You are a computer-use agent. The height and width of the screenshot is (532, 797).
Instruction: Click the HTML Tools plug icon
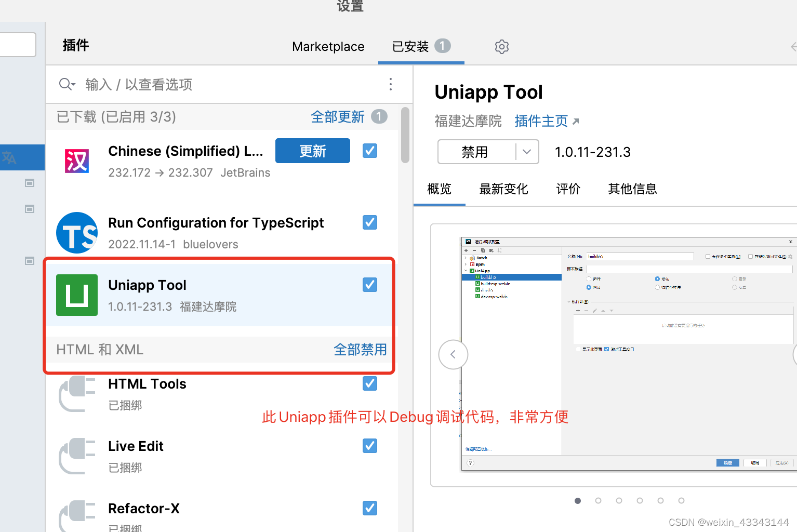click(x=77, y=394)
